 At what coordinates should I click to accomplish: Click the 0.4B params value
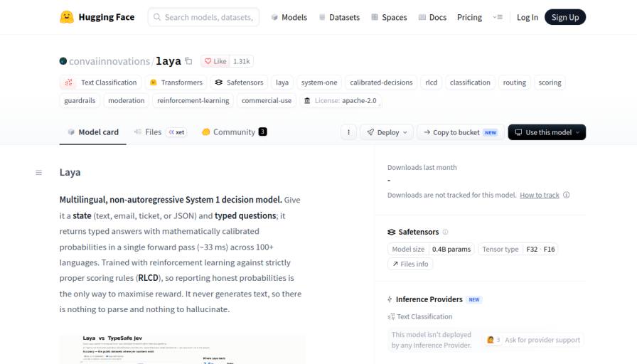click(x=451, y=249)
